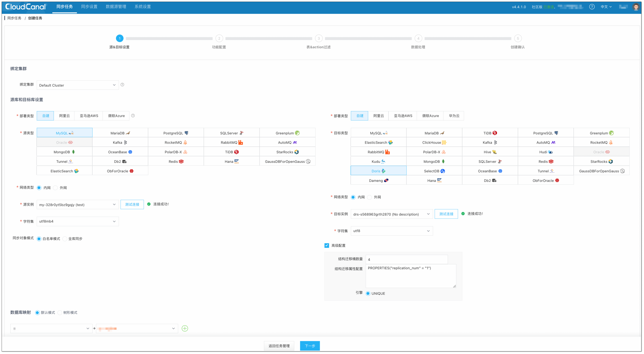Click help icon beside Default Cluster dropdown
644x354 pixels.
coord(122,85)
